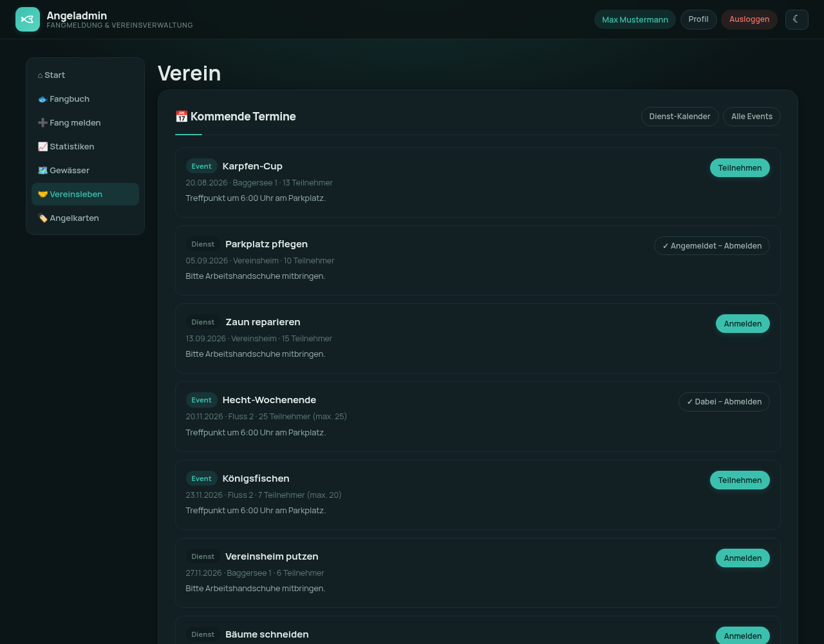
Task: Click Teilnehmen for Karpfen-Cup
Action: [740, 168]
